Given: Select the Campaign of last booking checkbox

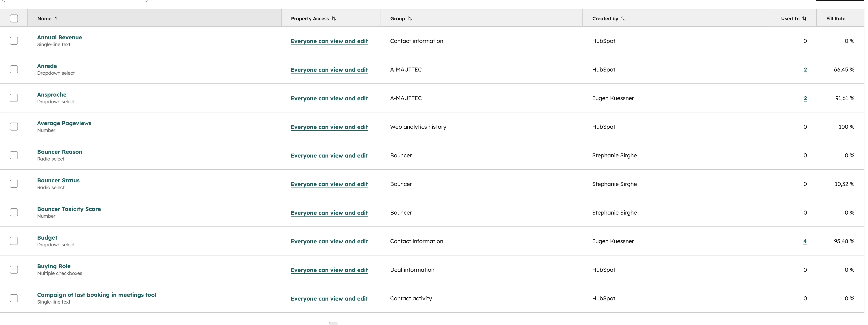Looking at the screenshot, I should click(x=14, y=298).
